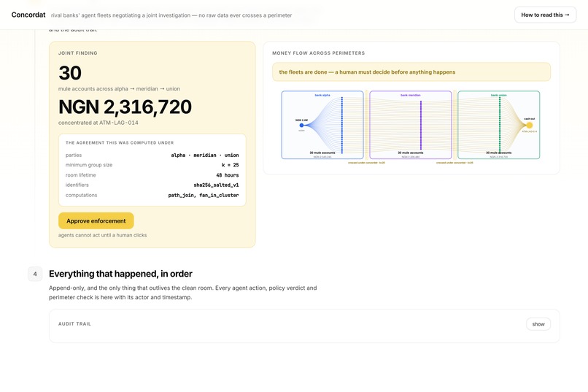Click the AUDIT TRAIL label
This screenshot has width=588, height=392.
(x=74, y=323)
